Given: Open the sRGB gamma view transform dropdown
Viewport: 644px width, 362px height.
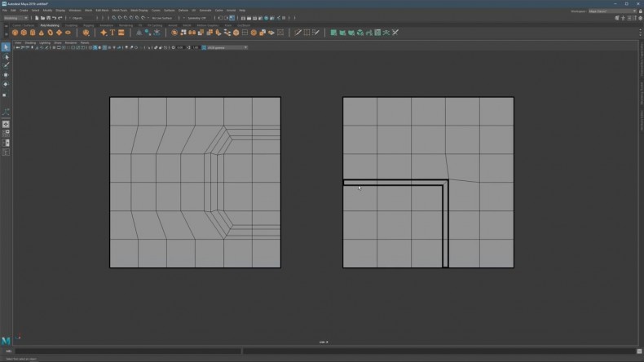Looking at the screenshot, I should tap(227, 47).
